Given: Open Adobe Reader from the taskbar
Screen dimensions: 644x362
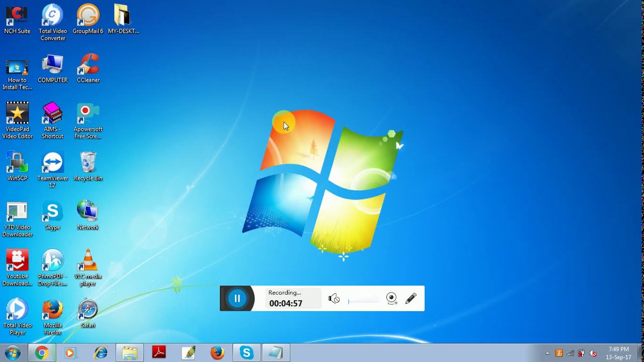Looking at the screenshot, I should [159, 353].
